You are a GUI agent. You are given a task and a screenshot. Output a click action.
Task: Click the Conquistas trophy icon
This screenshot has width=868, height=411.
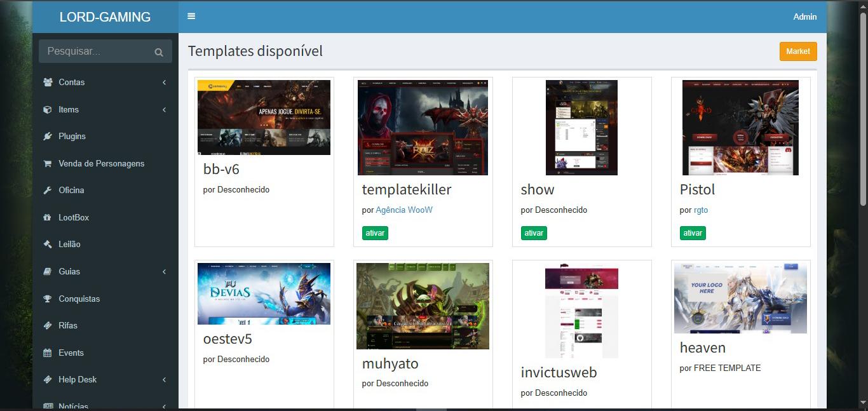point(48,299)
